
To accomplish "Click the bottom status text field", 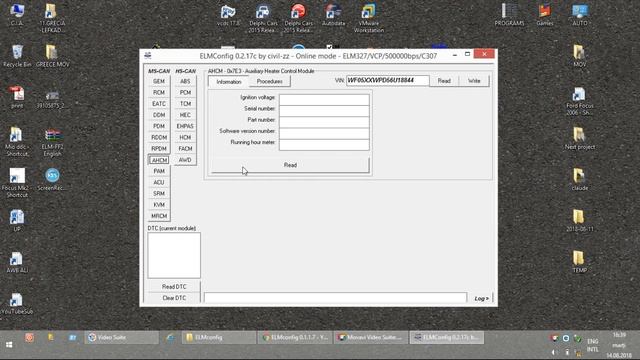I will click(336, 298).
